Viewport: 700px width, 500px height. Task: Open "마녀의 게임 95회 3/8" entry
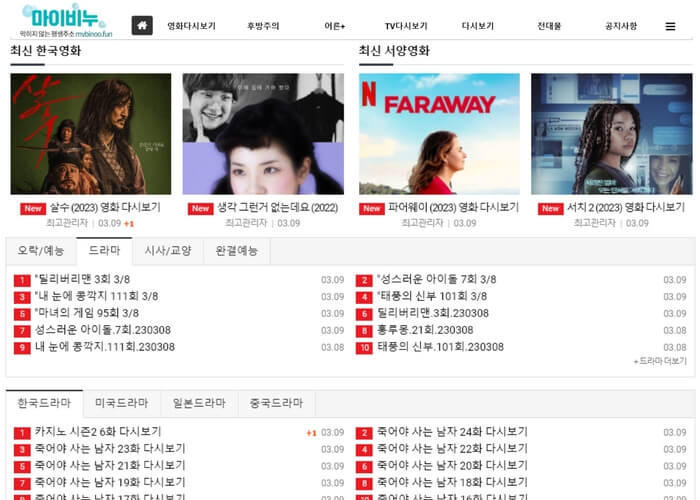87,313
